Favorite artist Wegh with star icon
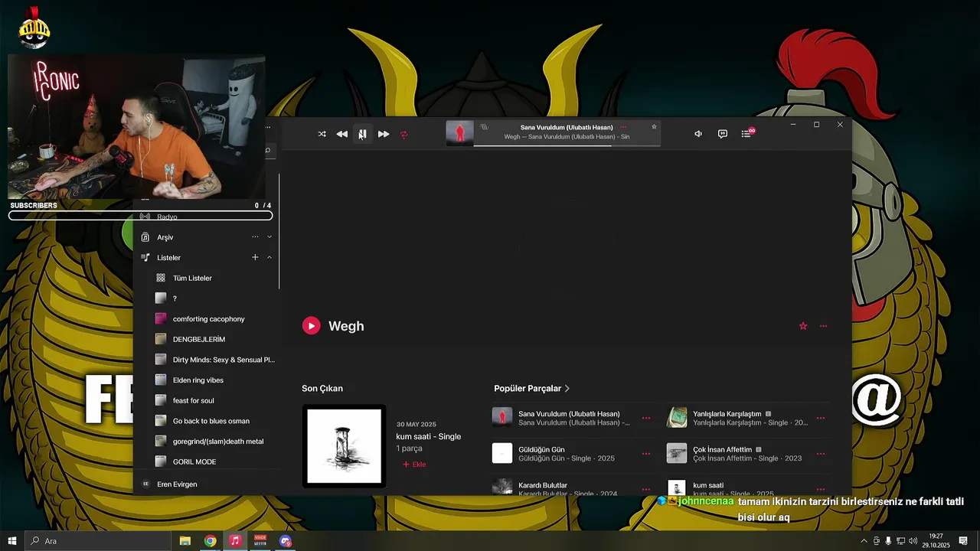980x551 pixels. click(803, 326)
